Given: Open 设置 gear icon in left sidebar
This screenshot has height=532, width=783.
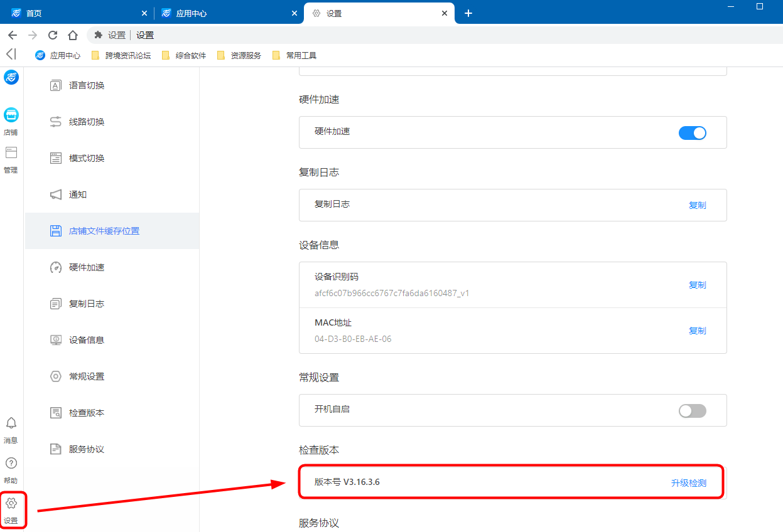Looking at the screenshot, I should pyautogui.click(x=11, y=504).
